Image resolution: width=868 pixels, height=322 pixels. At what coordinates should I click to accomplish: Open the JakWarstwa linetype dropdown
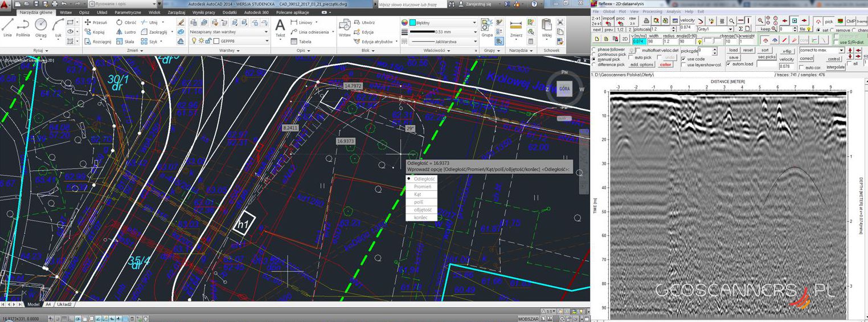443,42
